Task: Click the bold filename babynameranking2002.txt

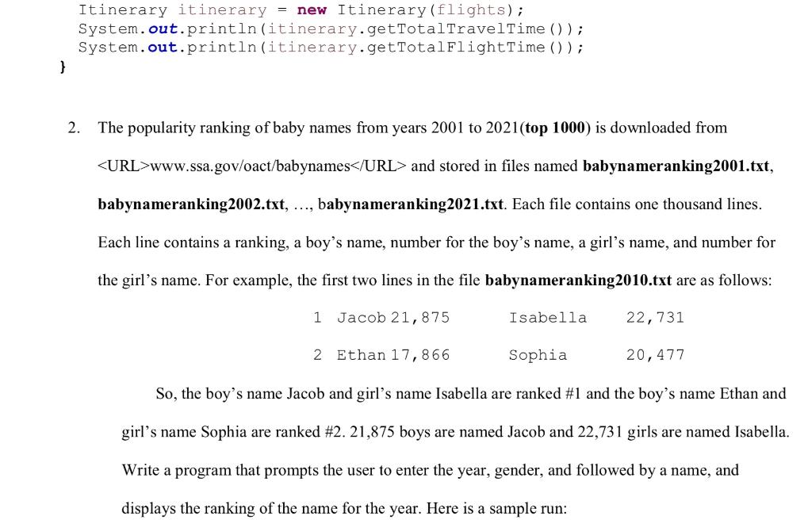Action: click(x=191, y=204)
